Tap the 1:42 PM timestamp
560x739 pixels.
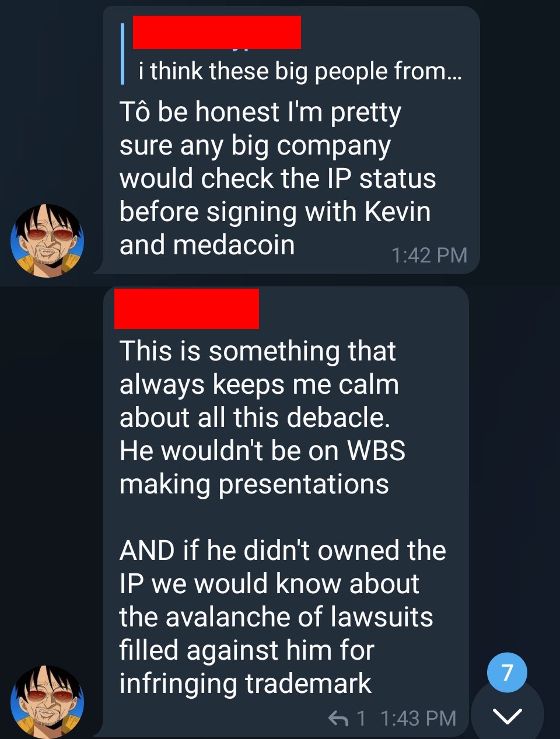coord(429,255)
